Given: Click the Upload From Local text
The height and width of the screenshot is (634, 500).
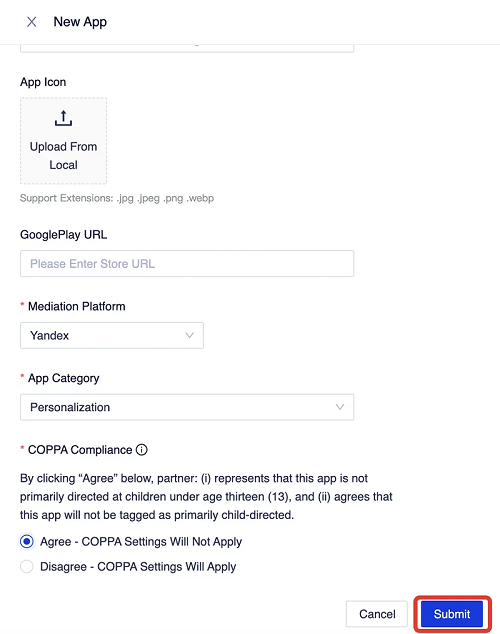Looking at the screenshot, I should click(x=63, y=156).
